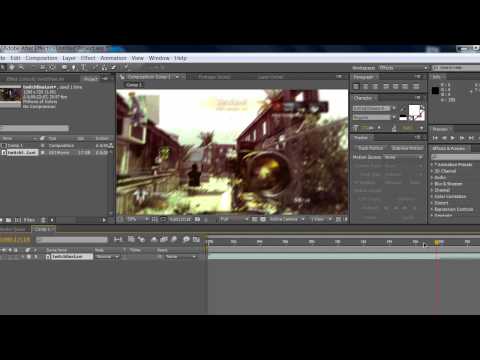Select the Pen tool in toolbar
Viewport: 480px width, 360px height.
tap(73, 67)
